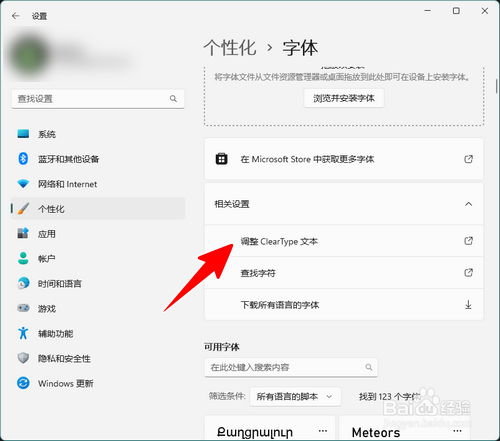Open 调整 ClearType 文本 link
This screenshot has width=500, height=441.
click(344, 241)
